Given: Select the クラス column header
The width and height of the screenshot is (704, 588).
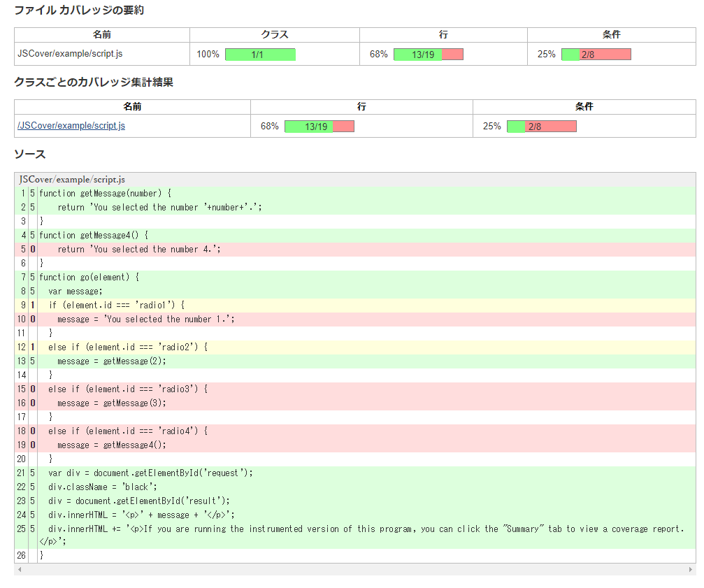Looking at the screenshot, I should [273, 34].
